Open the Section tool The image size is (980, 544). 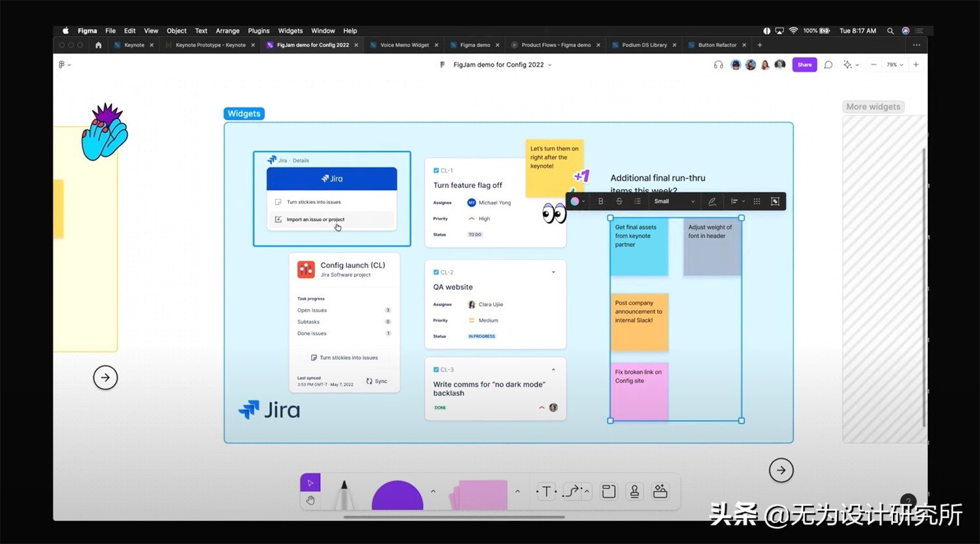pyautogui.click(x=608, y=491)
